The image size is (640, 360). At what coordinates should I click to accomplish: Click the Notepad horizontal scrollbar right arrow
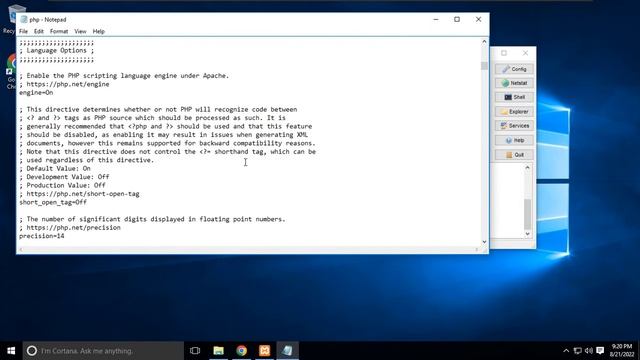(476, 249)
